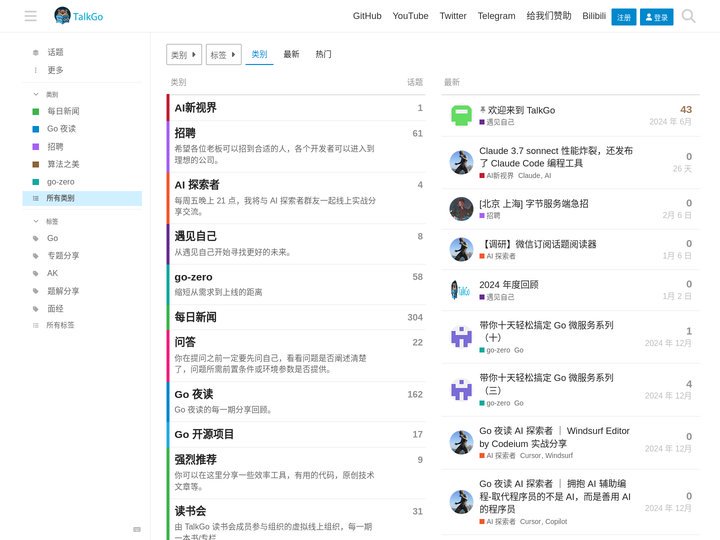Open the Bilibili header link
This screenshot has height=540, width=720.
tap(594, 16)
